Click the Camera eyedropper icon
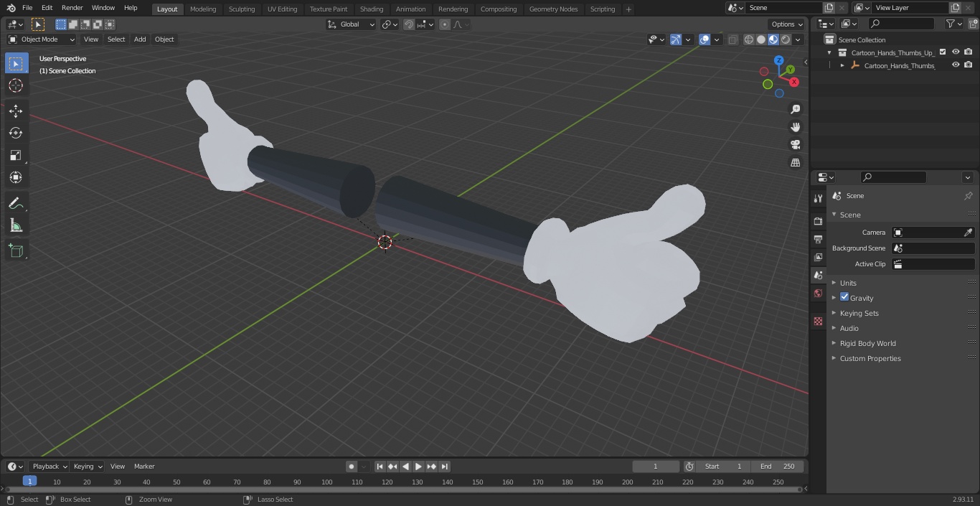The width and height of the screenshot is (980, 506). [968, 233]
